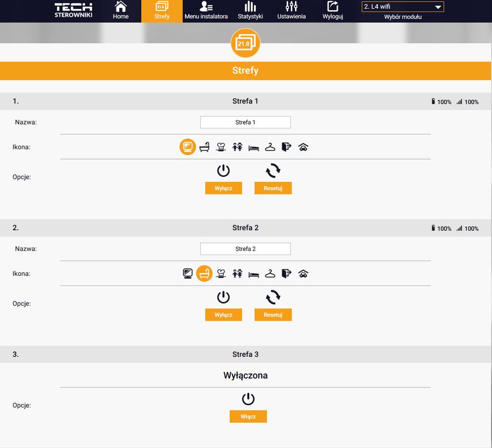
Task: Pick the chef hat kitchen icon for Strefa 2
Action: [221, 274]
